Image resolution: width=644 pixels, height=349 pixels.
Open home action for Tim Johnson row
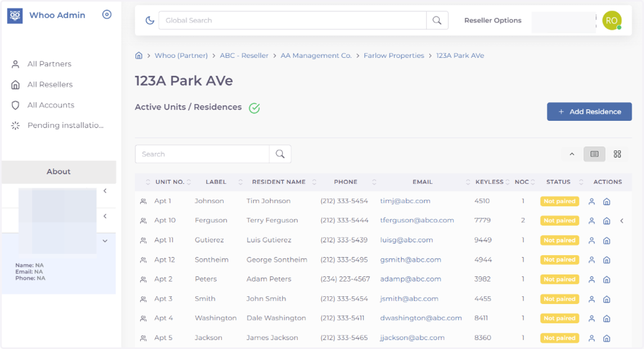point(607,201)
